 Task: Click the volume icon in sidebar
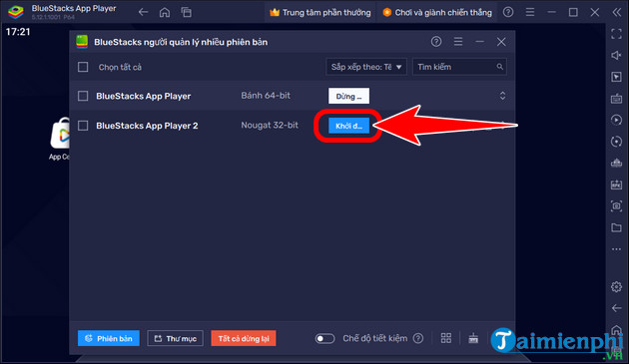[x=617, y=55]
